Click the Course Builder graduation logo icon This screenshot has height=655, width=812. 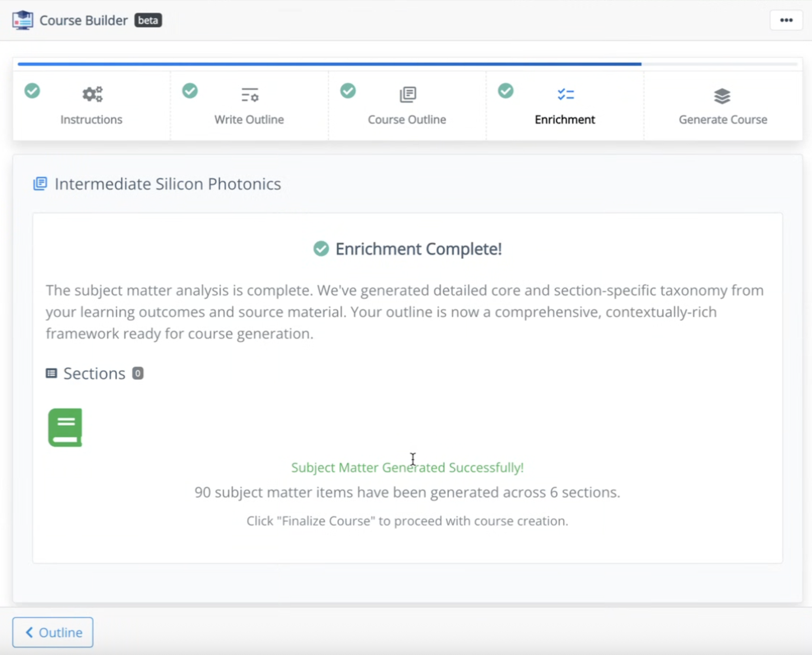pos(23,20)
